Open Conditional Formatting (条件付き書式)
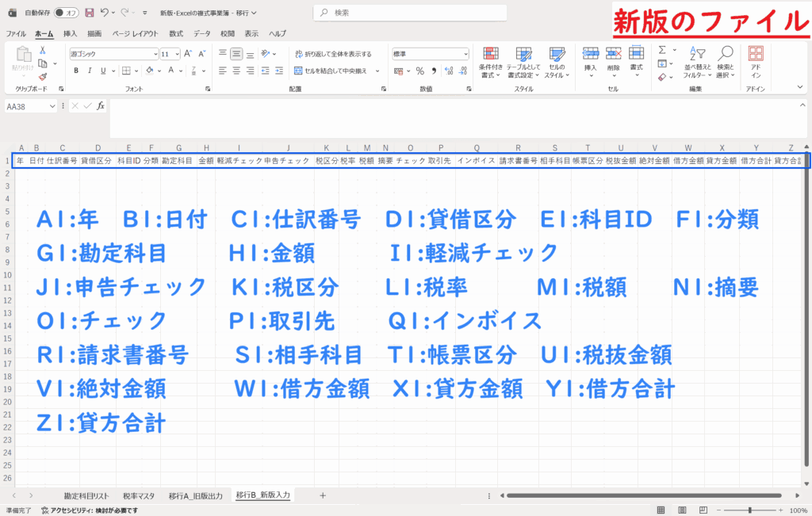The image size is (812, 516). pos(492,60)
